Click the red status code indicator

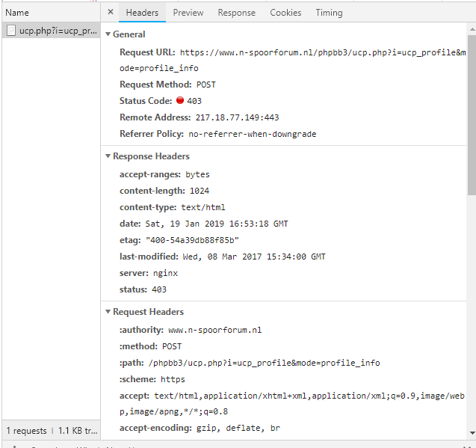point(180,100)
